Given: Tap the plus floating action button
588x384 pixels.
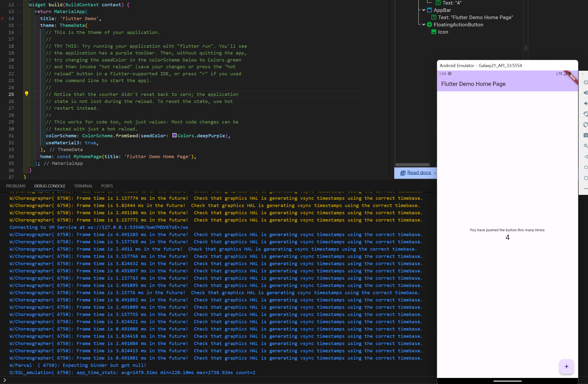Looking at the screenshot, I should click(566, 366).
